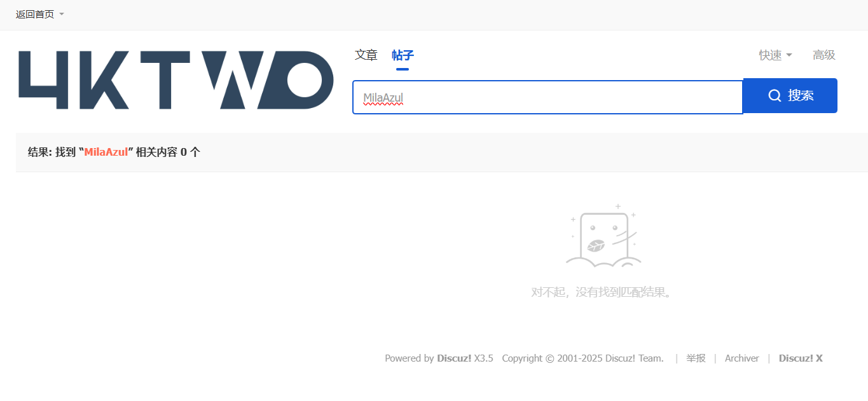
Task: Focus the search box containing MilaAzul
Action: (x=548, y=97)
